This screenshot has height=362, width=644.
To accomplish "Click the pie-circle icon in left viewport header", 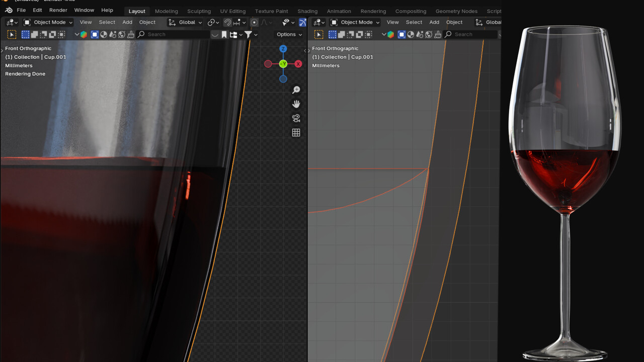I will click(104, 34).
